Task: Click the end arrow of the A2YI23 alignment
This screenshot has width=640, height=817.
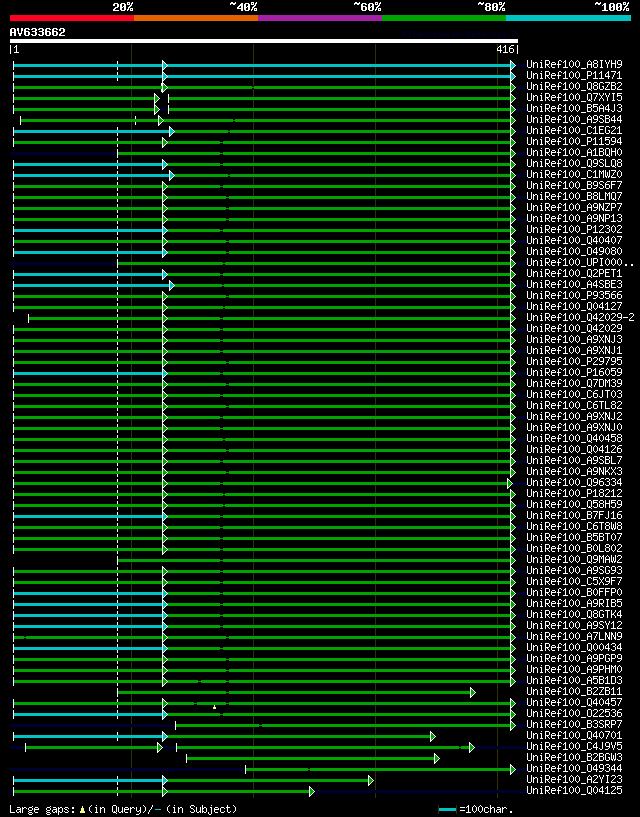Action: [371, 781]
